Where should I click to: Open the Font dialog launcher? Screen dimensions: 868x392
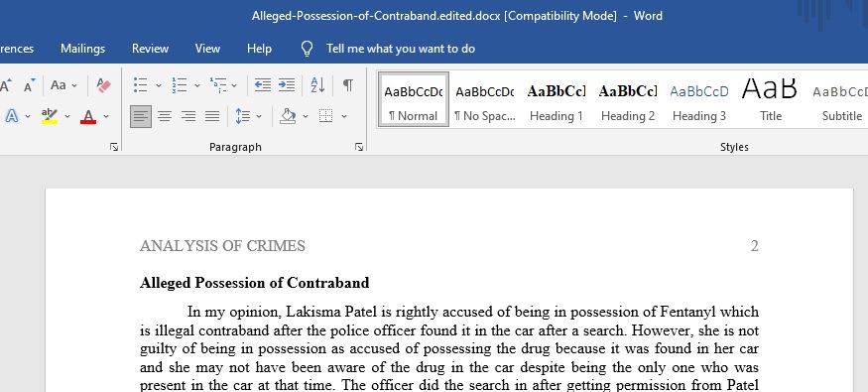114,147
